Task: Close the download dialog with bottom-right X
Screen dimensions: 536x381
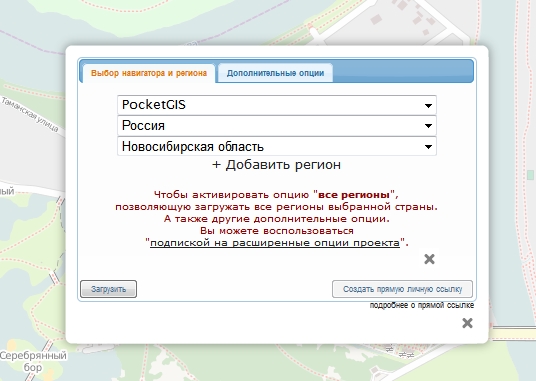Action: [x=467, y=323]
